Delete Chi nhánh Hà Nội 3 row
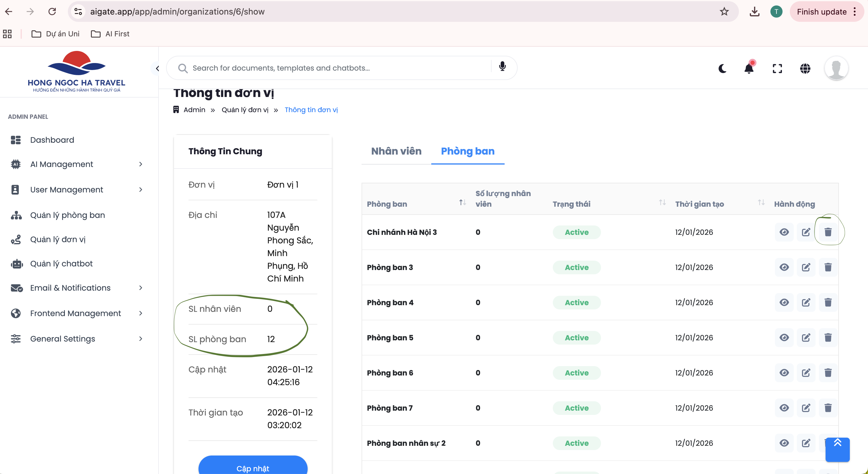This screenshot has height=474, width=868. pyautogui.click(x=828, y=232)
